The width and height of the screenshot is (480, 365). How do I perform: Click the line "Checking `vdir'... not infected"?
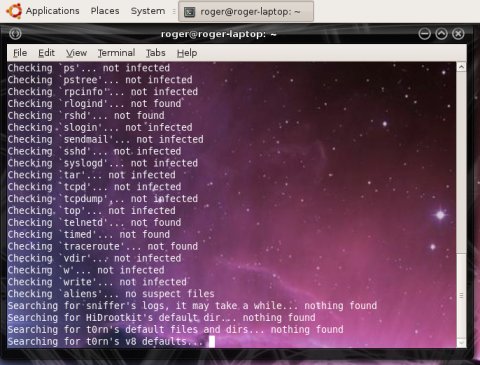(94, 258)
